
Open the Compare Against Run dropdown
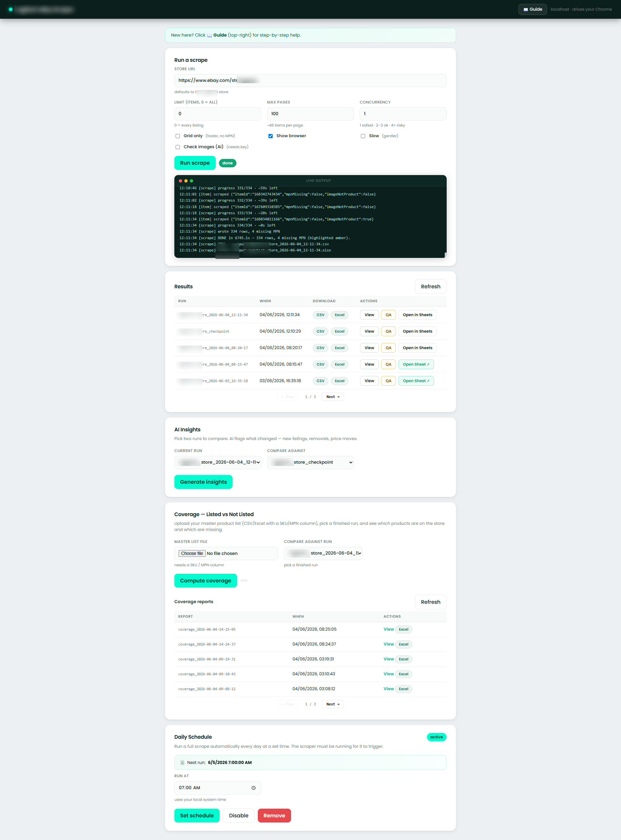click(x=323, y=553)
